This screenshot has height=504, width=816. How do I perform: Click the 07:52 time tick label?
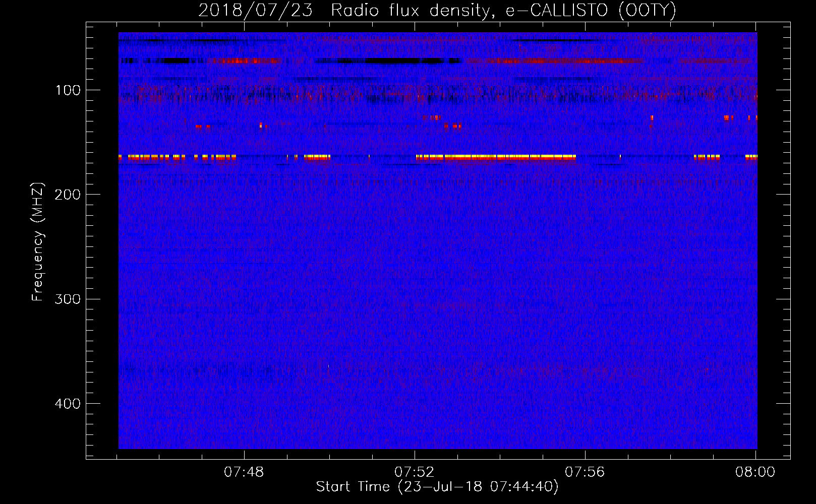pyautogui.click(x=415, y=472)
